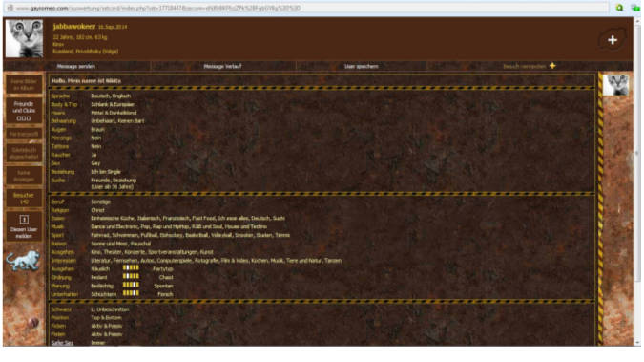Click the browser address bar URL
The width and height of the screenshot is (644, 362).
click(158, 8)
